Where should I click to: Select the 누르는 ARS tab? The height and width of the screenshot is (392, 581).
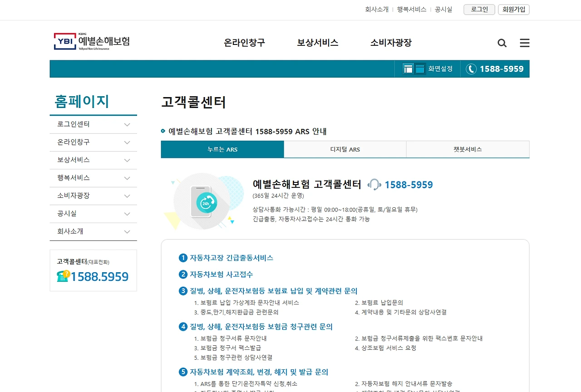222,149
